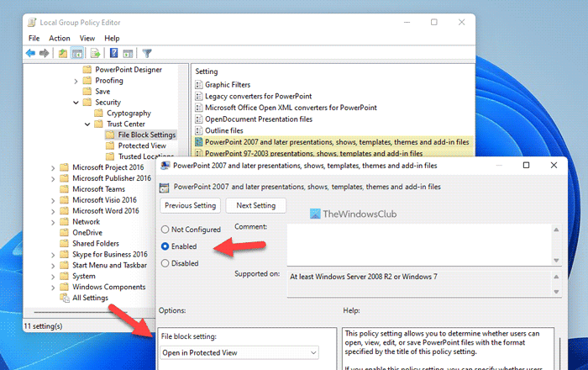Click the Shared Folders folder icon
Viewport: 588px width, 370px height.
(x=64, y=244)
